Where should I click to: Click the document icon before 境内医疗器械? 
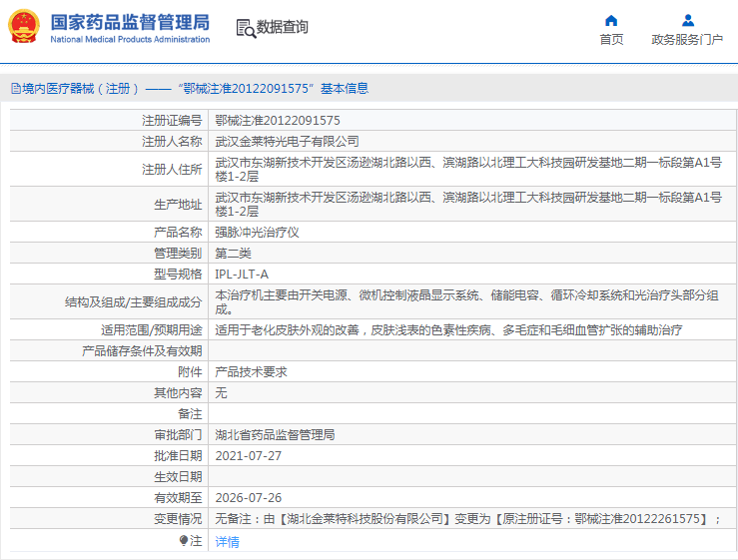[x=16, y=89]
